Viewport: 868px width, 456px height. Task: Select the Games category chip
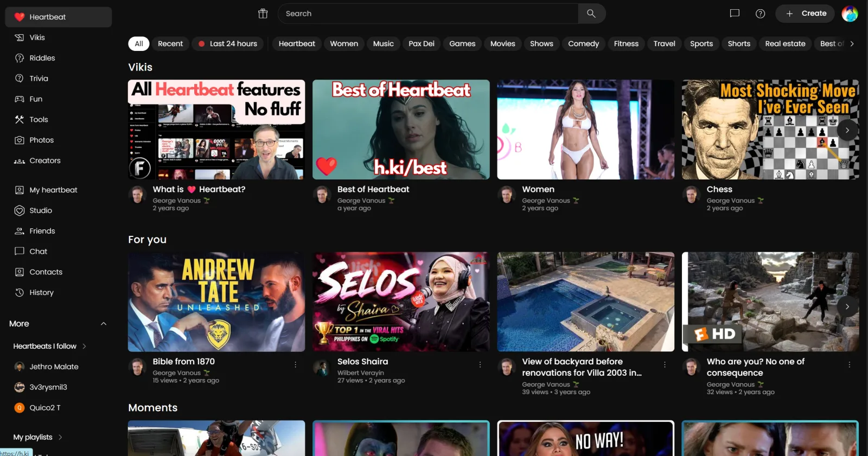tap(462, 43)
